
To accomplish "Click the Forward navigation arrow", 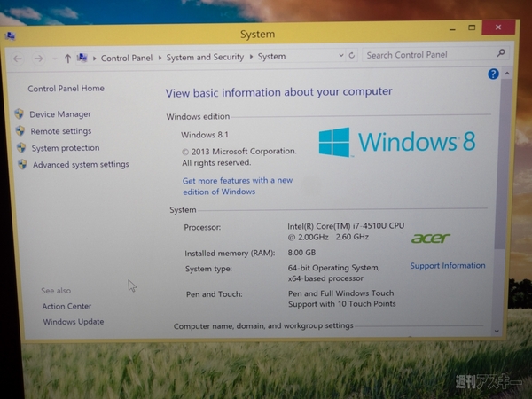I will click(39, 59).
